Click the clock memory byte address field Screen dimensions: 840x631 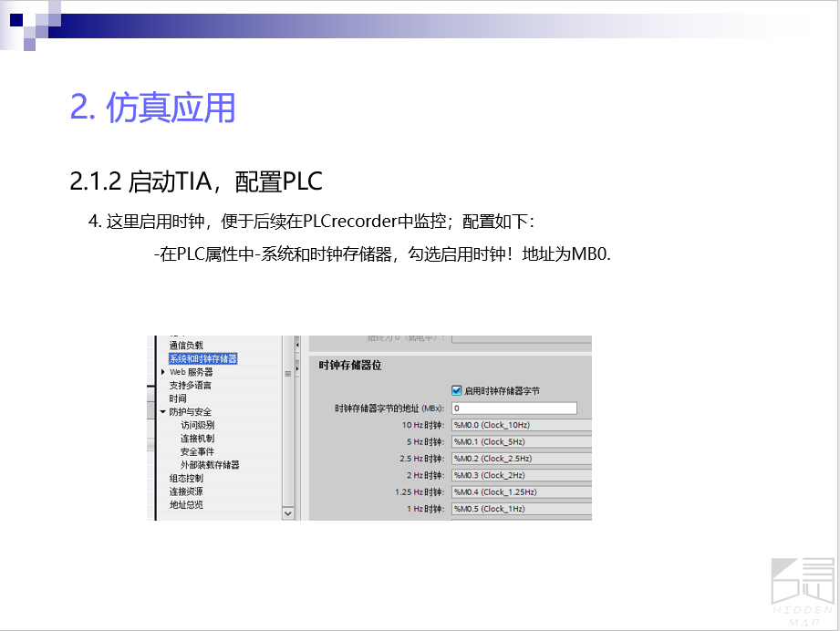(x=513, y=409)
